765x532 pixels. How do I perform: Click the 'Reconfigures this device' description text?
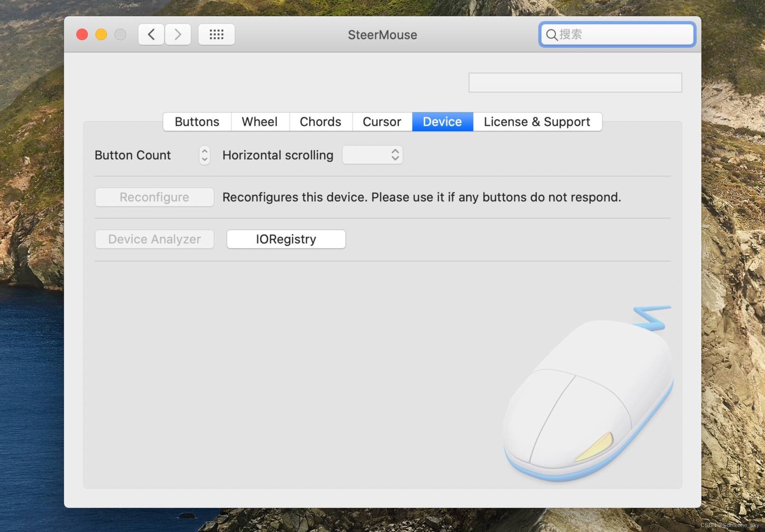[x=422, y=197]
